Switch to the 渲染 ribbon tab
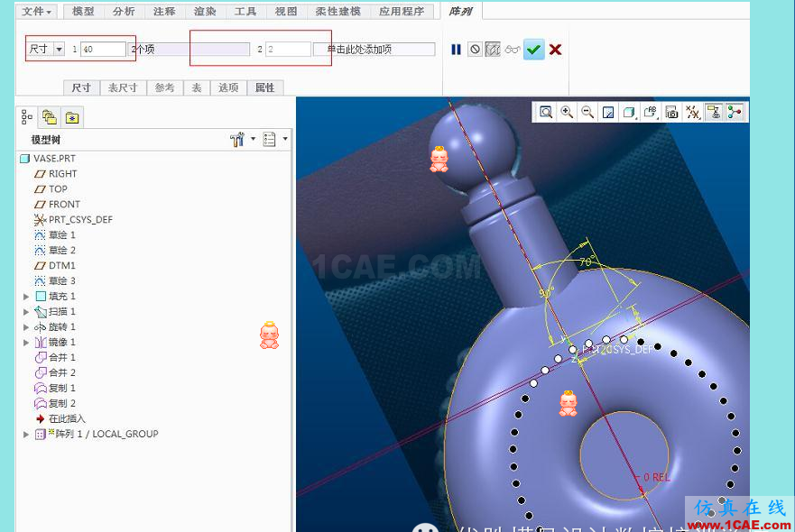The image size is (795, 532). coord(205,11)
